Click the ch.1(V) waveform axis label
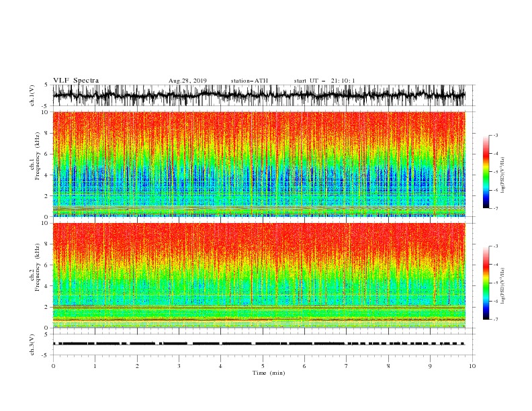Screen dimensions: 532x411 point(32,95)
